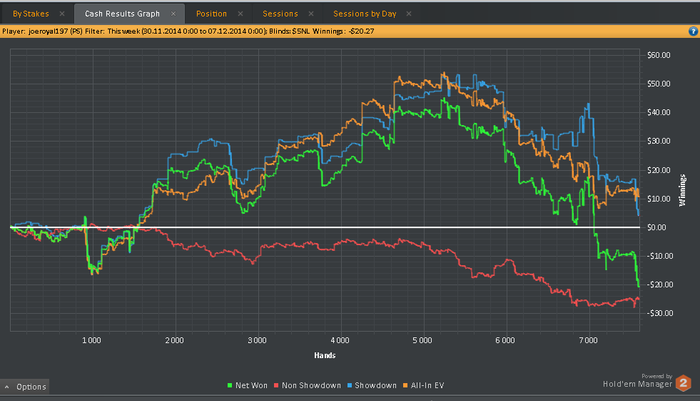Click the All-In EV legend label

(x=427, y=385)
